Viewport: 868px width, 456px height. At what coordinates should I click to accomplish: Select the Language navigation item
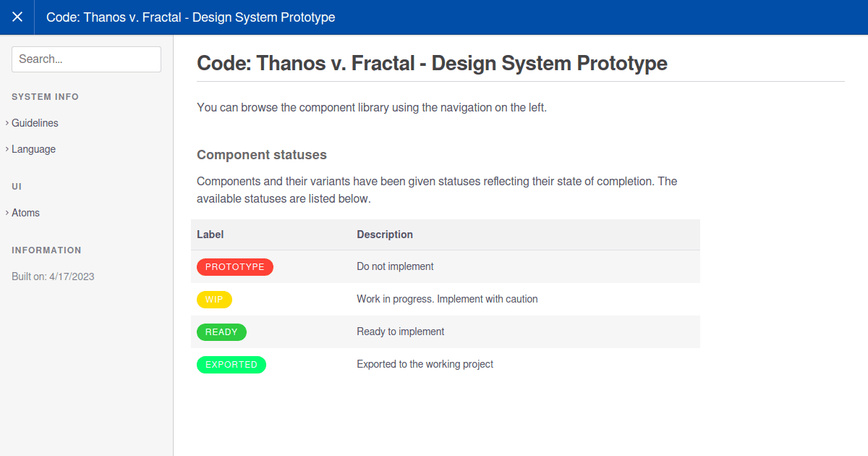(33, 149)
